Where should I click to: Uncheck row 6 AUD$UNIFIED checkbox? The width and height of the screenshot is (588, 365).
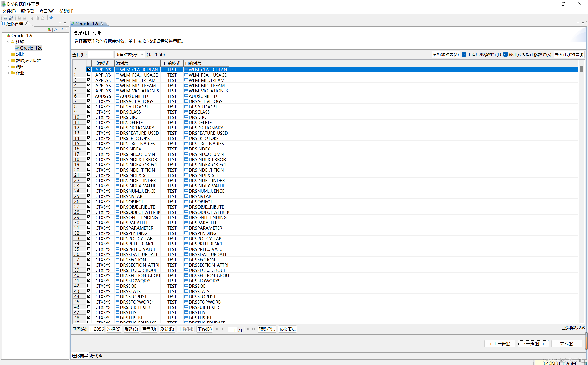tap(89, 96)
